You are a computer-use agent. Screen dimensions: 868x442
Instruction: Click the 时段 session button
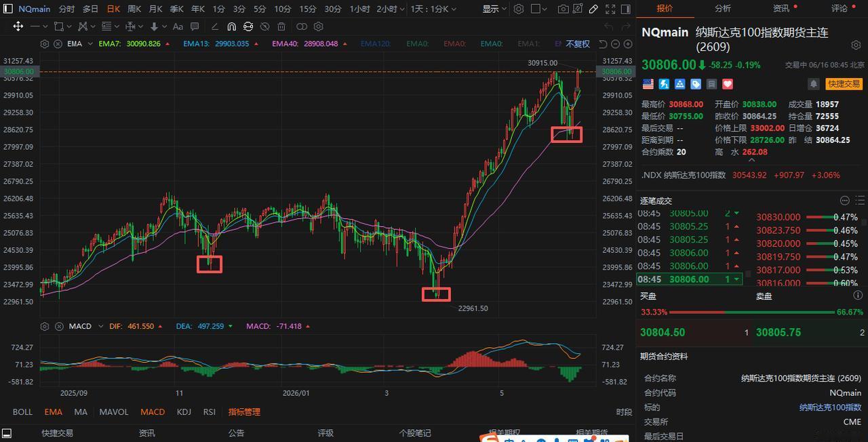(625, 412)
